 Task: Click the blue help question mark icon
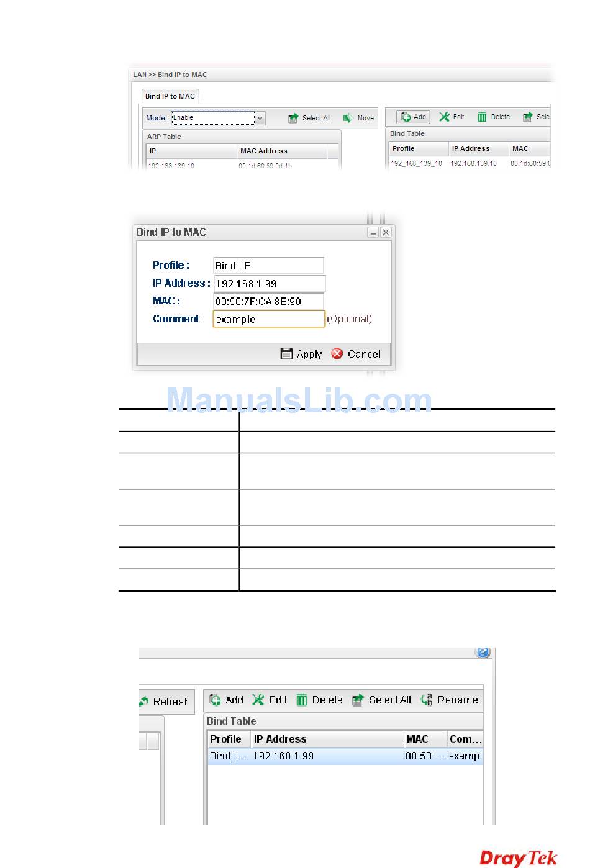(483, 652)
